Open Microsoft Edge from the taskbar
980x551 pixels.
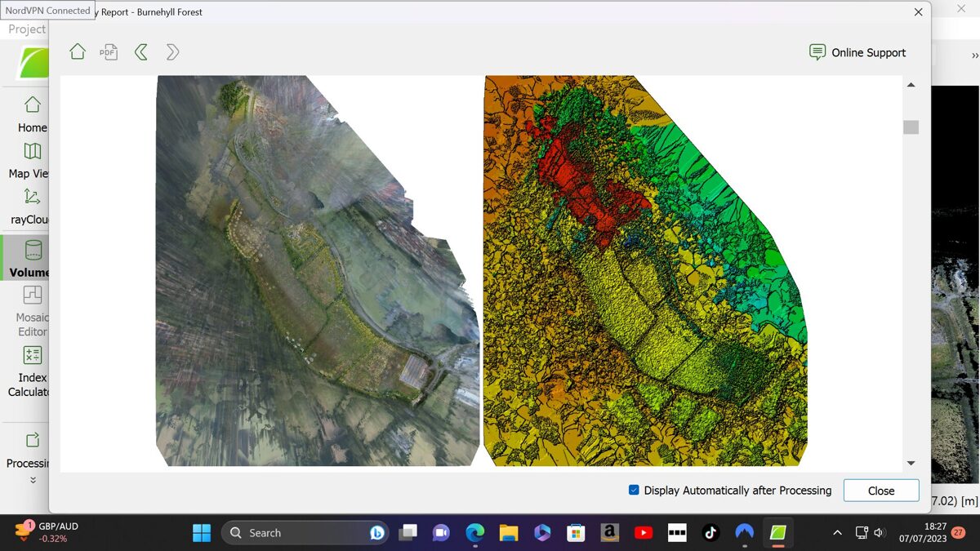(475, 533)
